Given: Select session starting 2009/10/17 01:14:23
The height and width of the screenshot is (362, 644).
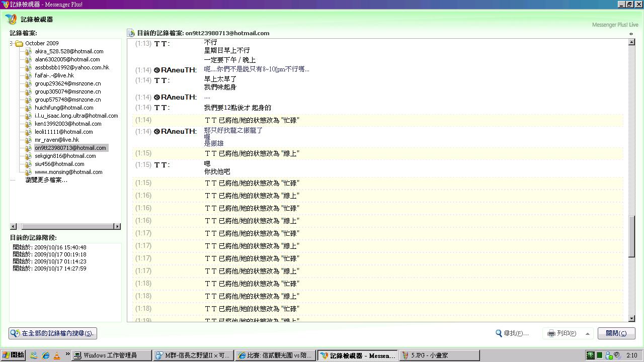Looking at the screenshot, I should [x=49, y=261].
